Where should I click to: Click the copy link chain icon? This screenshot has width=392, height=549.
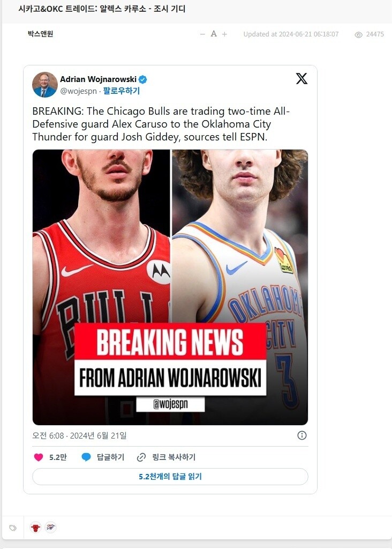click(x=141, y=457)
